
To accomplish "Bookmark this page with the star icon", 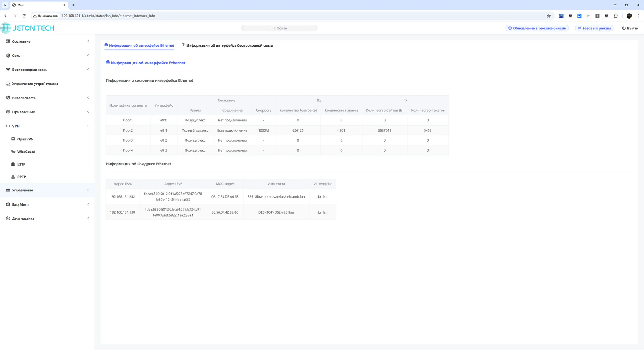I will point(549,16).
